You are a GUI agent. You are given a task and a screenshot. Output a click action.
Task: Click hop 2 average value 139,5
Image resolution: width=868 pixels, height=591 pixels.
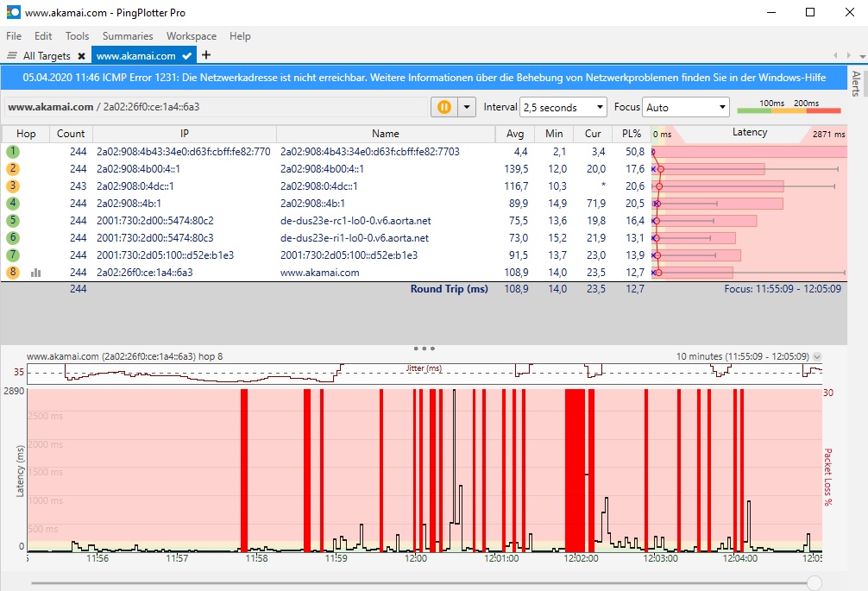(516, 169)
